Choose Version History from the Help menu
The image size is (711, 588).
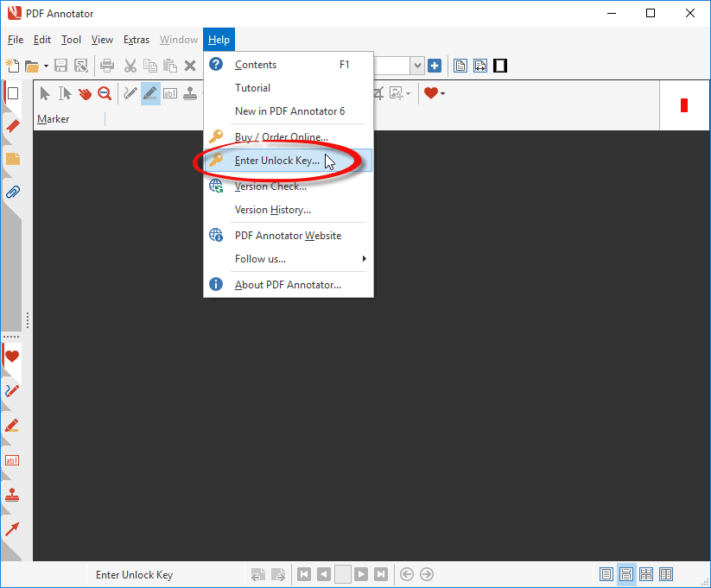tap(270, 210)
